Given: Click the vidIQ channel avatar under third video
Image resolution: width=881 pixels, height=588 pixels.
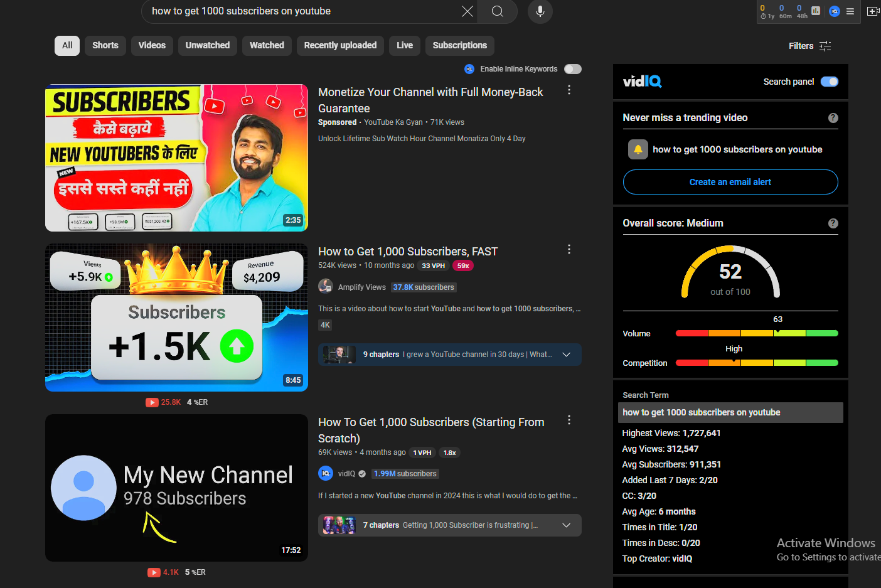Looking at the screenshot, I should (326, 473).
